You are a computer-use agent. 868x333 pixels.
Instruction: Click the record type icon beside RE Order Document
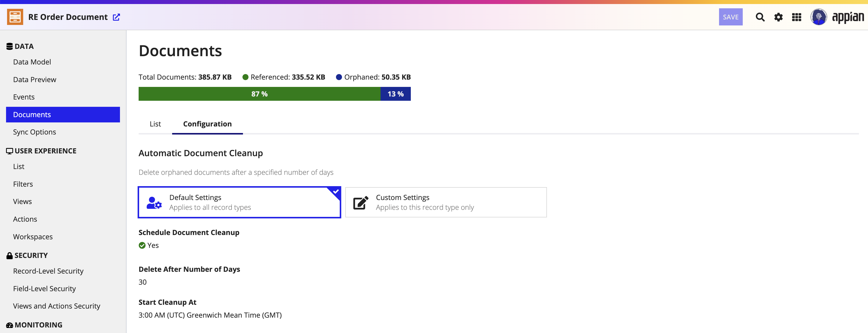pyautogui.click(x=15, y=17)
